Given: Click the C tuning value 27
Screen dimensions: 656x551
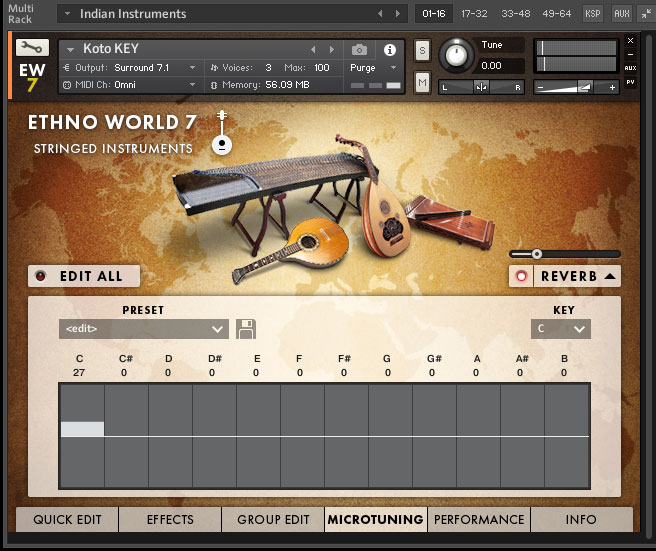Looking at the screenshot, I should click(79, 372).
